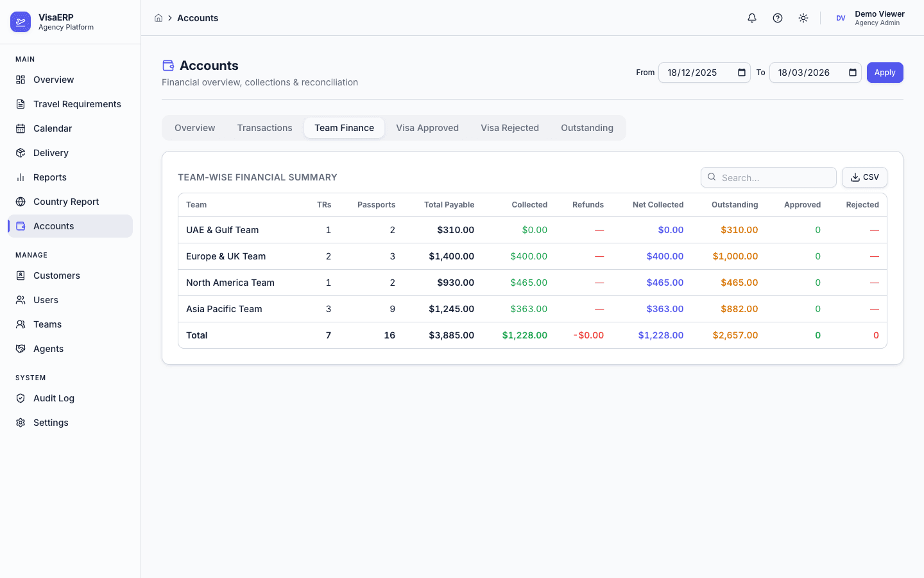The height and width of the screenshot is (578, 924).
Task: Download the table as CSV
Action: tap(864, 177)
